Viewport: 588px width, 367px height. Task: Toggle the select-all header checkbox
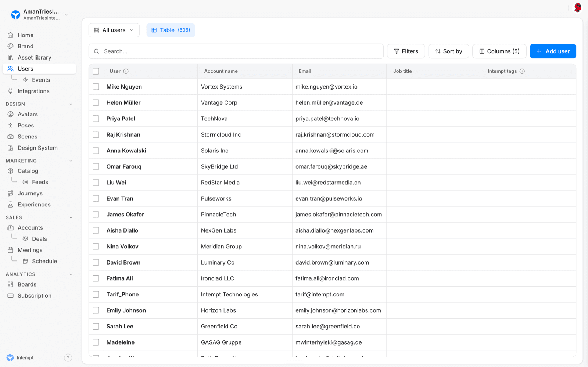(96, 71)
